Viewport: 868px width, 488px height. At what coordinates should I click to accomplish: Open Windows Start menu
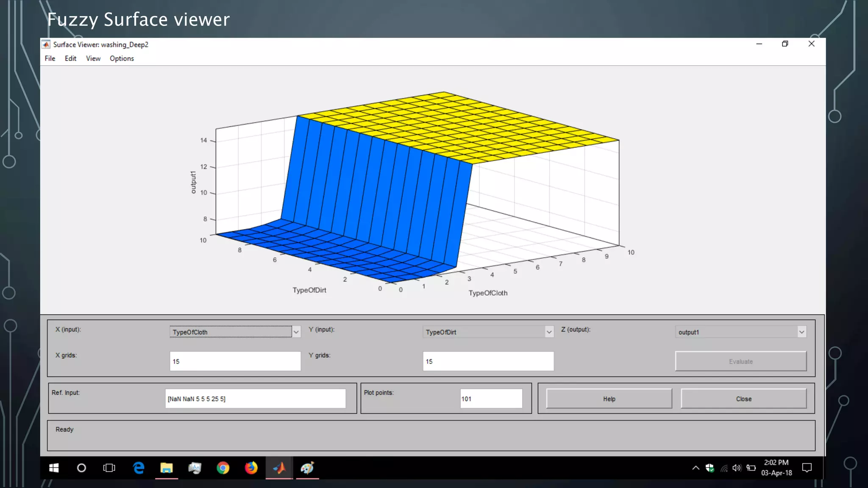[54, 468]
